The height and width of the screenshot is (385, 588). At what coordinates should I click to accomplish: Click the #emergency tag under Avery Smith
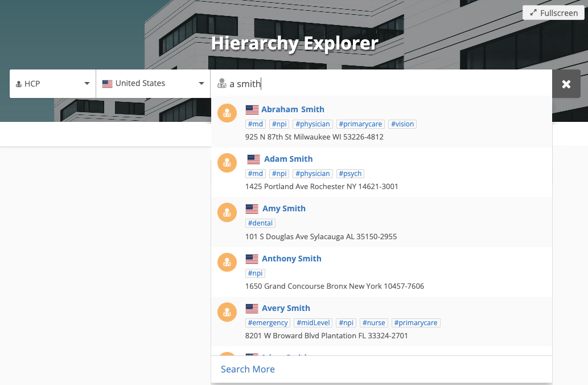tap(268, 323)
